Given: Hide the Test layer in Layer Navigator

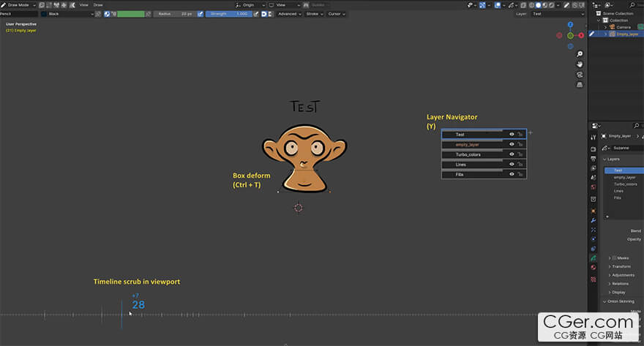Looking at the screenshot, I should click(x=512, y=135).
